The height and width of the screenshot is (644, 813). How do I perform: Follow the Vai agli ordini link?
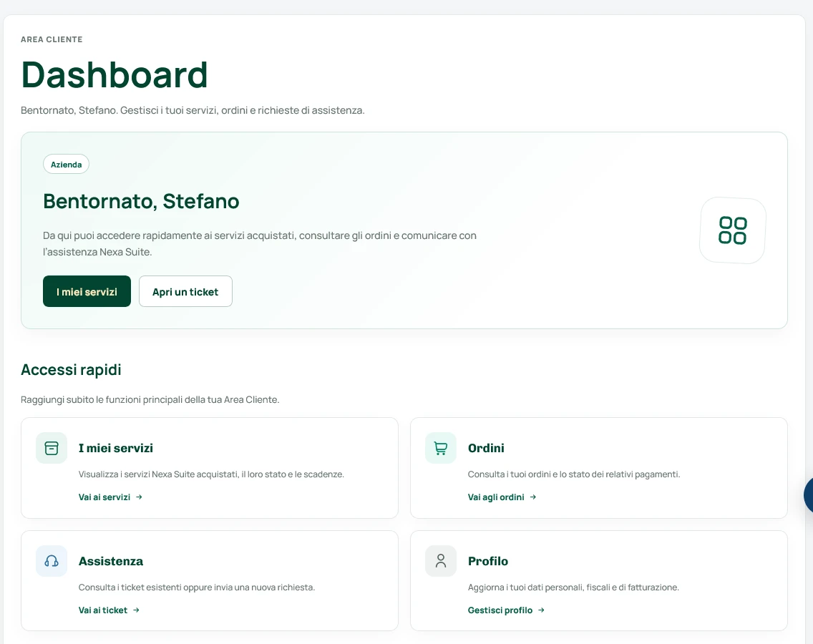[x=502, y=497]
